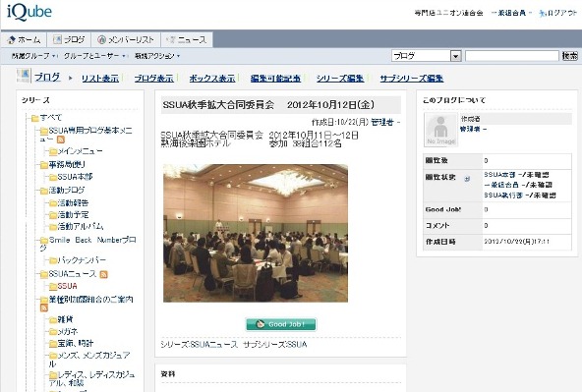The height and width of the screenshot is (392, 582).
Task: Switch to the ホーム tab
Action: 24,39
